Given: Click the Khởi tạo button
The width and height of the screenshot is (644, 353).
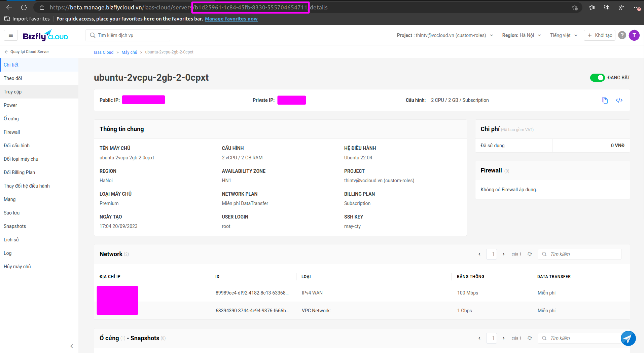Looking at the screenshot, I should pyautogui.click(x=600, y=35).
